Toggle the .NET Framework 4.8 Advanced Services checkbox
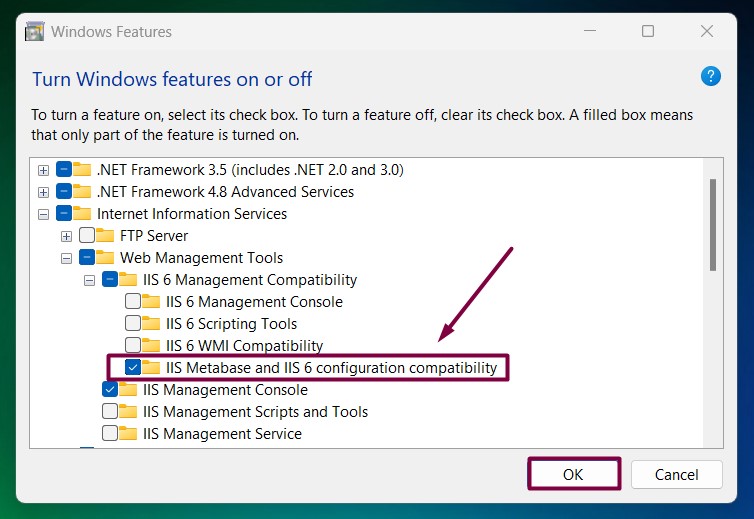The height and width of the screenshot is (519, 754). pos(64,191)
